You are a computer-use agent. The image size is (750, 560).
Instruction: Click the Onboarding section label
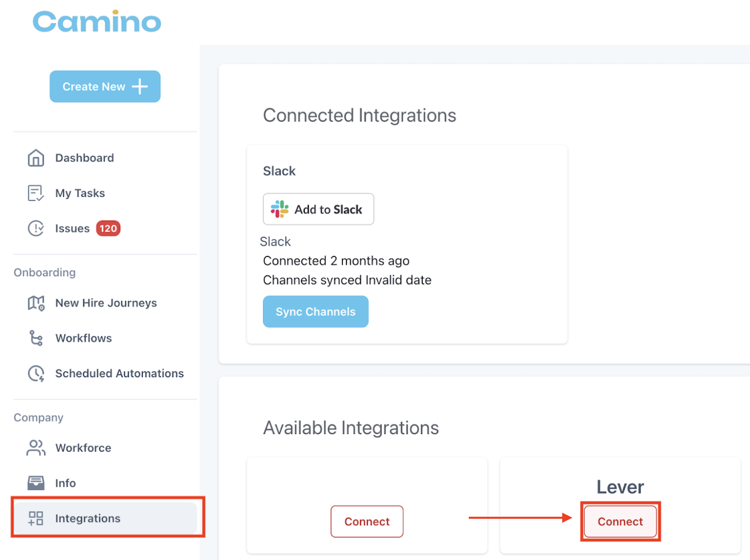pyautogui.click(x=45, y=272)
